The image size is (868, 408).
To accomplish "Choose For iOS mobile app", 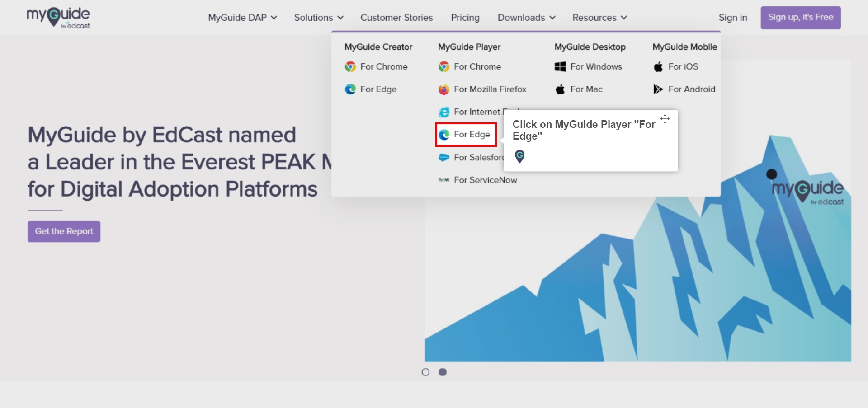I will pos(676,67).
